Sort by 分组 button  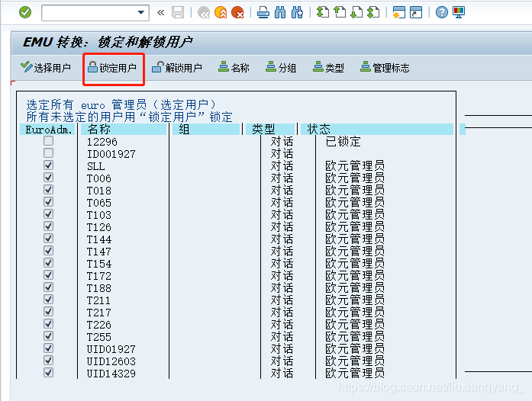(x=281, y=67)
